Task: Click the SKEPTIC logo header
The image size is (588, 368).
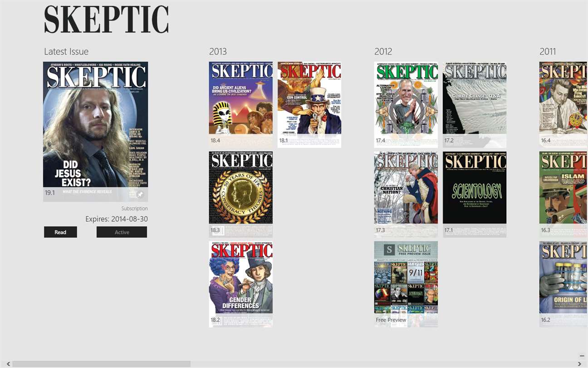Action: [x=107, y=19]
